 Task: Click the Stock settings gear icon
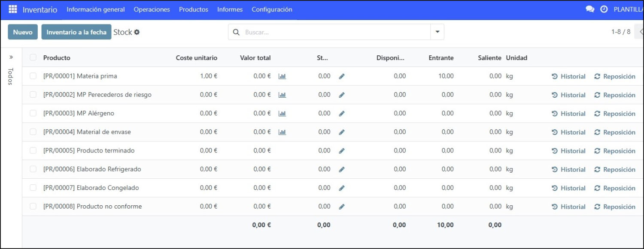(137, 32)
